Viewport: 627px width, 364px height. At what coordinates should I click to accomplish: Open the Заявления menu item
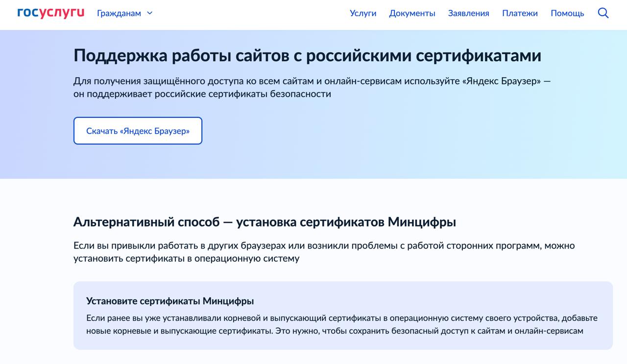coord(468,13)
